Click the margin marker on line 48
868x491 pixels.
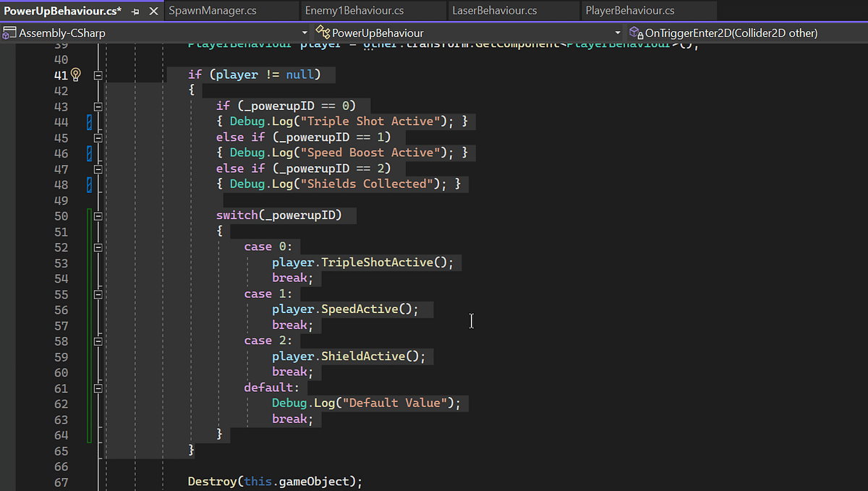(x=88, y=184)
